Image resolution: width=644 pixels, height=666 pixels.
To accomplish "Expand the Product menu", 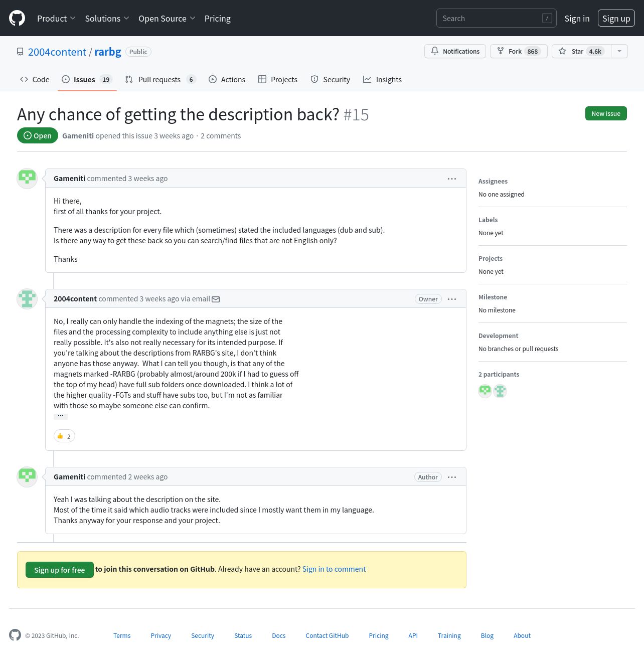I will pos(56,19).
